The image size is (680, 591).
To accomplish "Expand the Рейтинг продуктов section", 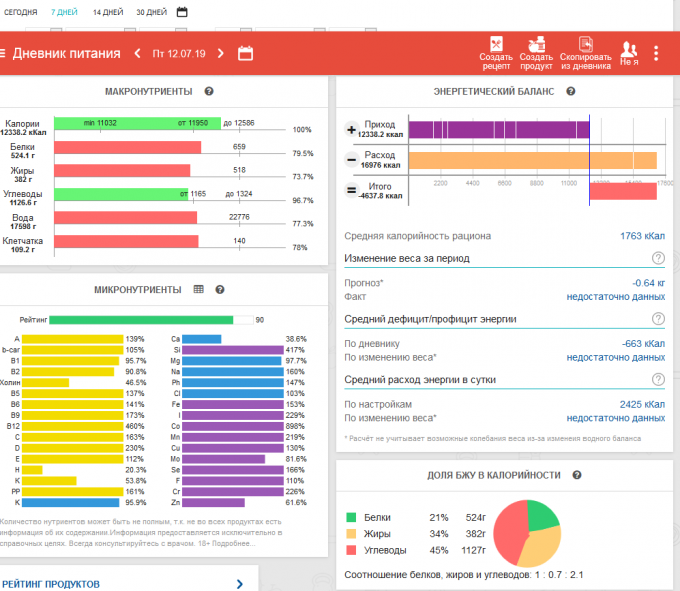I will (x=239, y=583).
